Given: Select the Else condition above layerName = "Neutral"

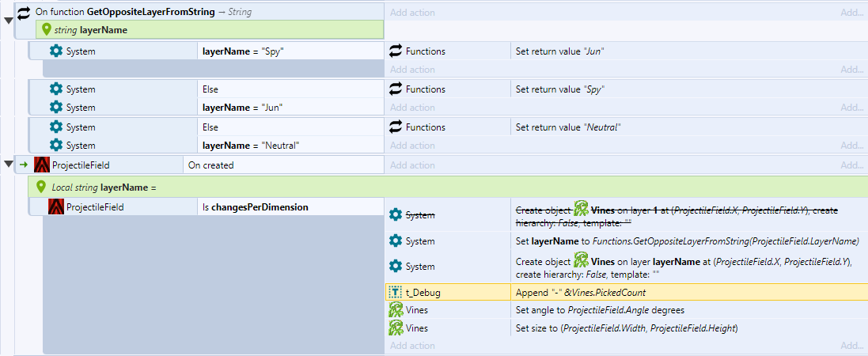Looking at the screenshot, I should point(290,127).
